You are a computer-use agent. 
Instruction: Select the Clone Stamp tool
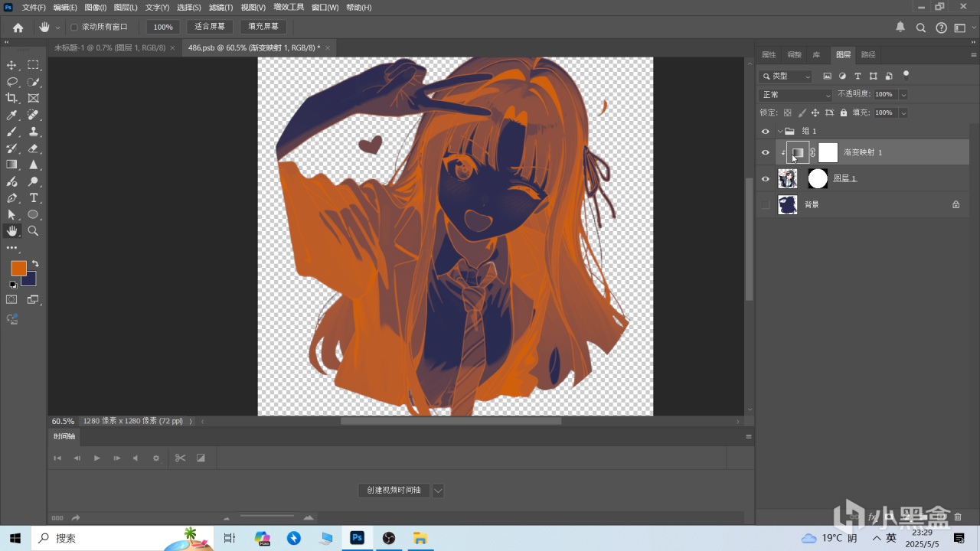(34, 132)
